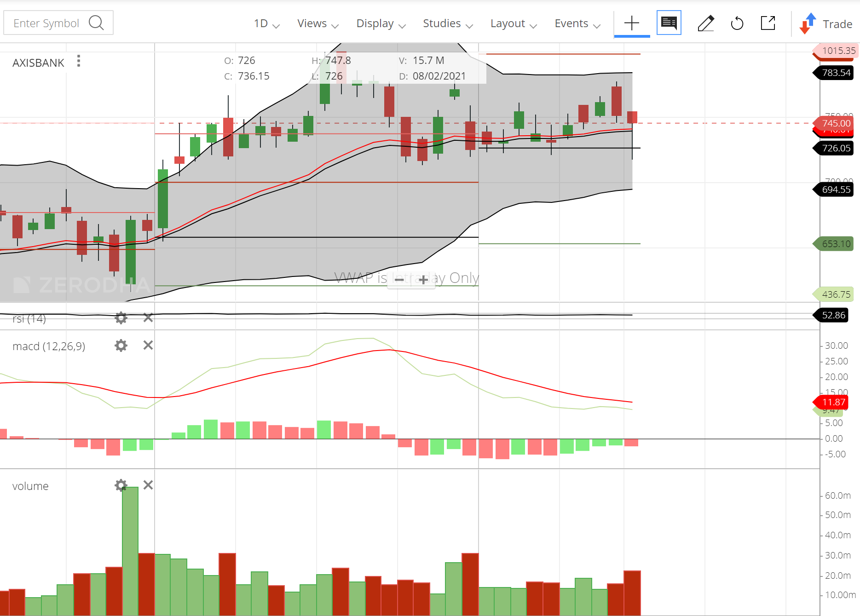Open volume panel settings gear
The width and height of the screenshot is (860, 616).
[121, 485]
